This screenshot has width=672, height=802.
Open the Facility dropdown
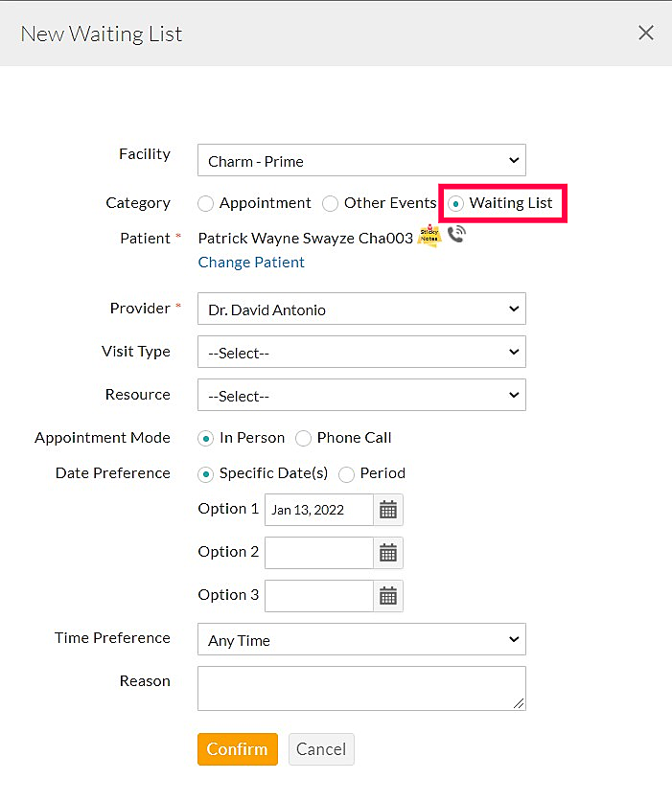click(361, 160)
